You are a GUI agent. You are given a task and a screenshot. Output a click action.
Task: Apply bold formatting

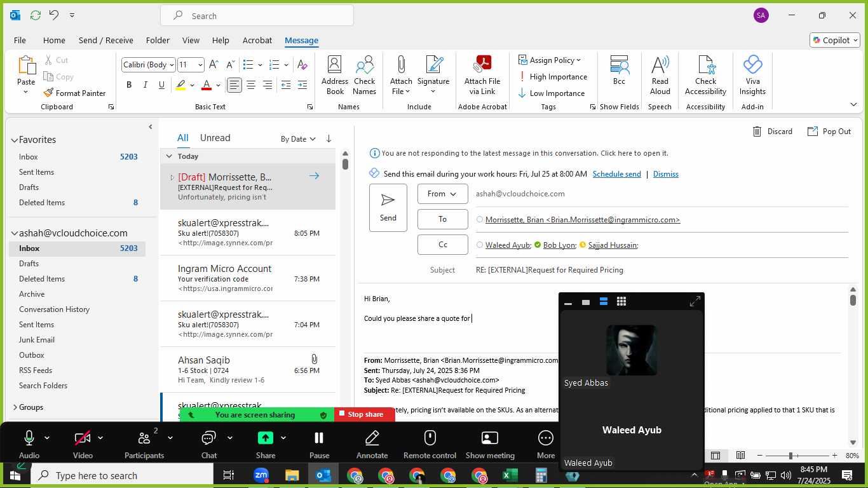pos(129,85)
